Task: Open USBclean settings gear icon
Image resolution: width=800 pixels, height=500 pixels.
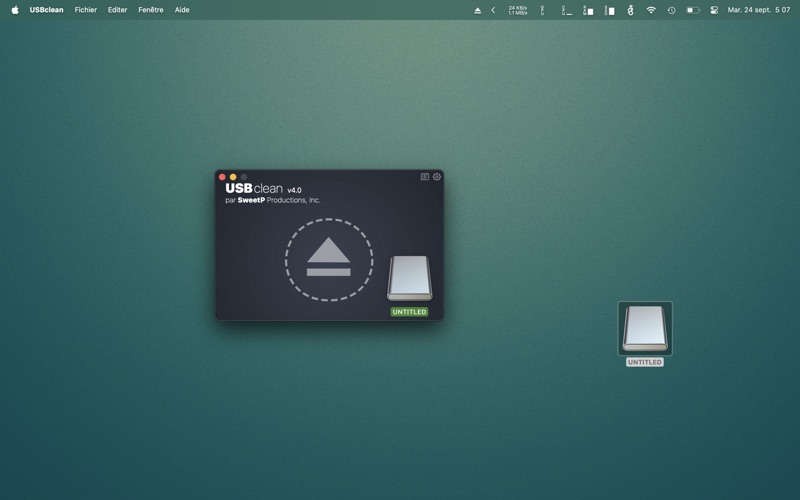Action: pos(437,177)
